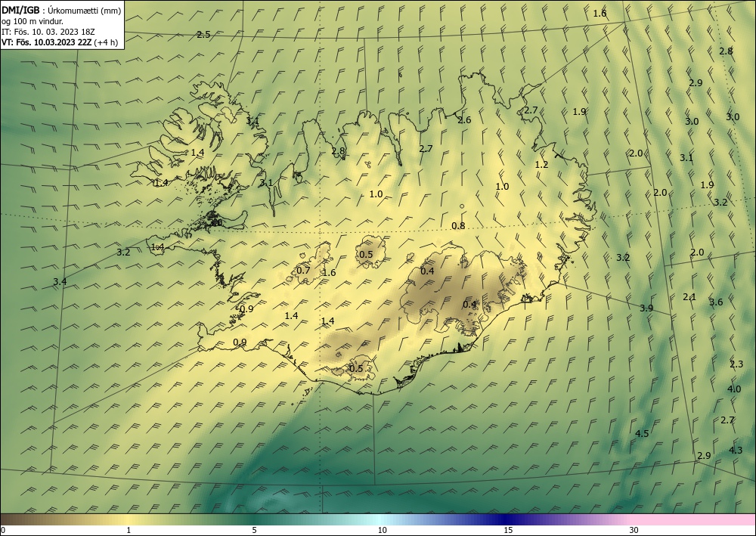Select the 0.8 value in central Iceland
The width and height of the screenshot is (756, 536).
click(458, 226)
